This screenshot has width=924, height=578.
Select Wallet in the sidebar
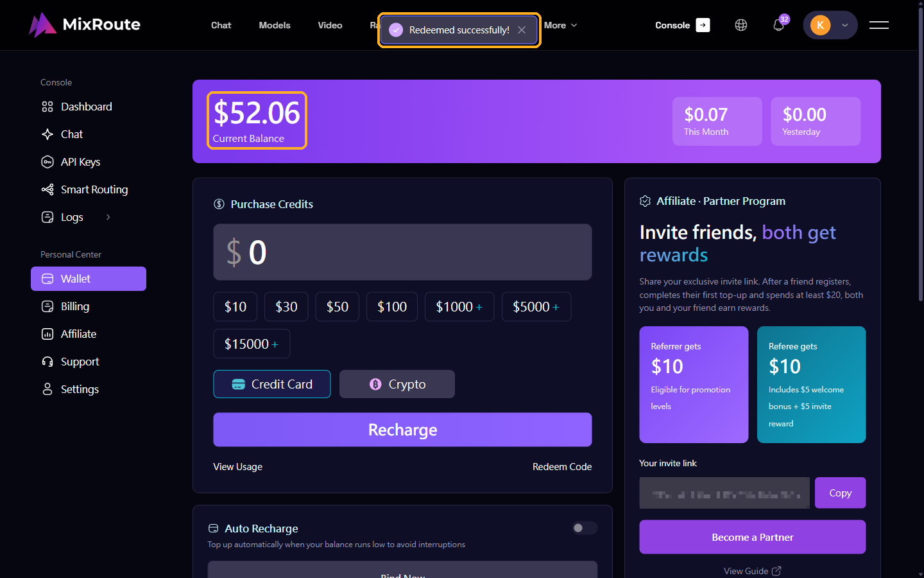click(x=89, y=279)
